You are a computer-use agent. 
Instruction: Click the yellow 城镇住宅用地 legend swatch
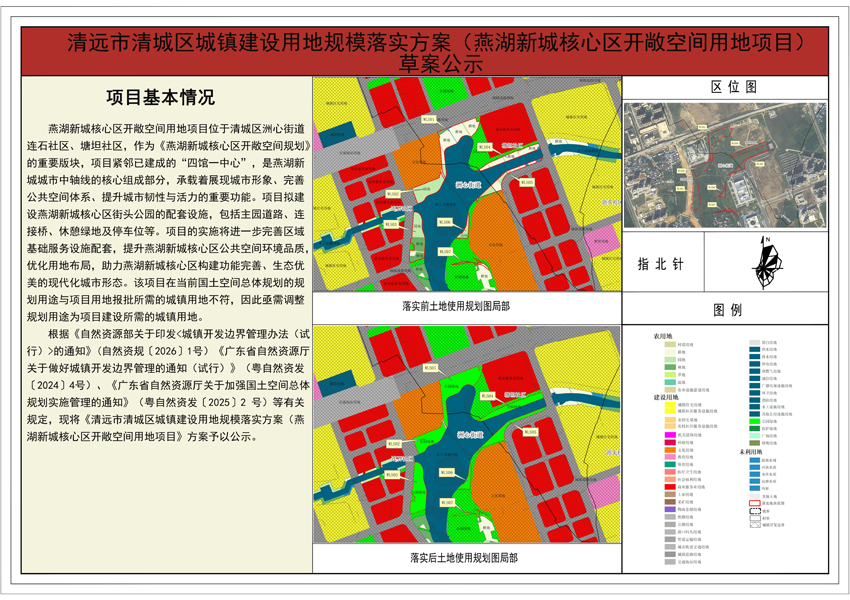coord(669,406)
